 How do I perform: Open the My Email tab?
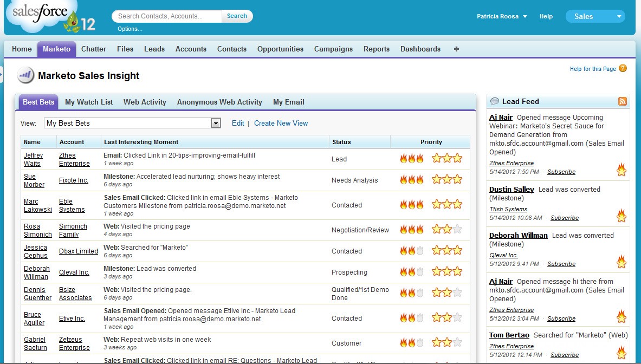tap(289, 102)
